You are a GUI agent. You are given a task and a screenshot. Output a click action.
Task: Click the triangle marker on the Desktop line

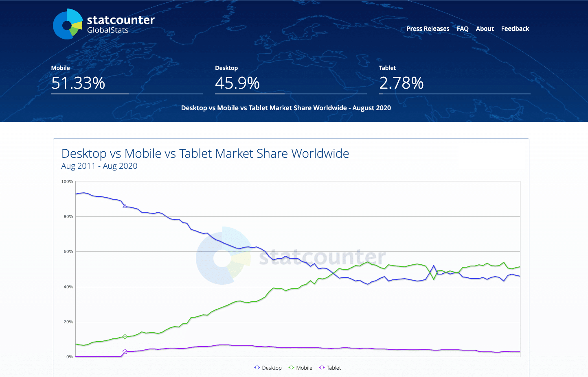click(125, 206)
